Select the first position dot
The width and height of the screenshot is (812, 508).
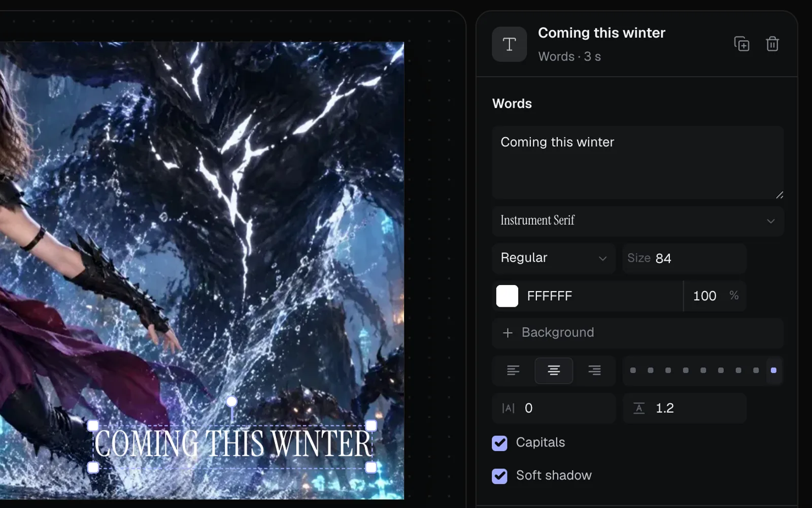point(633,370)
